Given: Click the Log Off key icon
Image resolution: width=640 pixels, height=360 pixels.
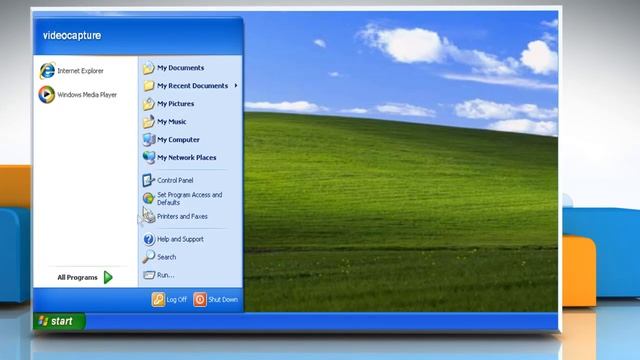Looking at the screenshot, I should pyautogui.click(x=158, y=299).
